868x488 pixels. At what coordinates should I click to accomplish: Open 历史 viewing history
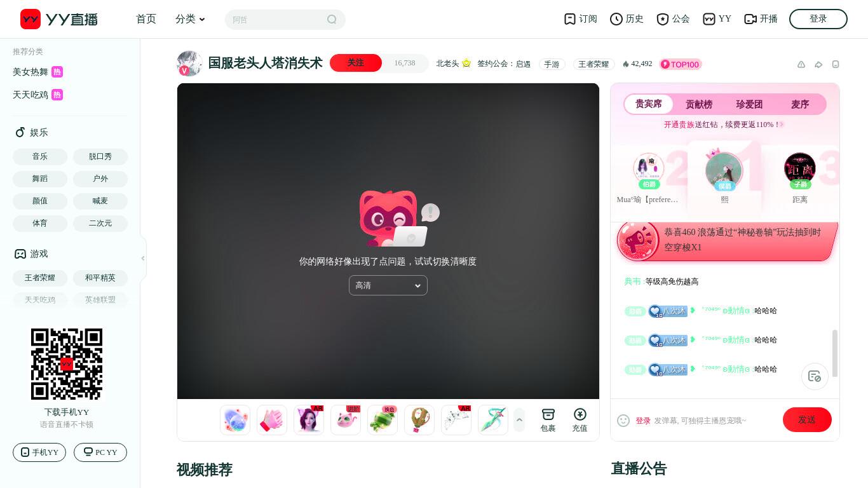tap(627, 19)
